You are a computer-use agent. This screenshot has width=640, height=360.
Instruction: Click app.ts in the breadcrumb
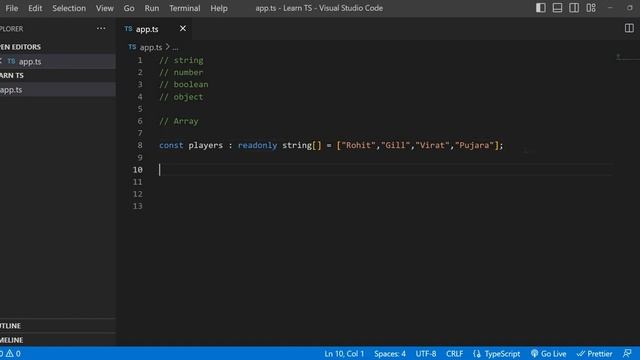point(151,47)
